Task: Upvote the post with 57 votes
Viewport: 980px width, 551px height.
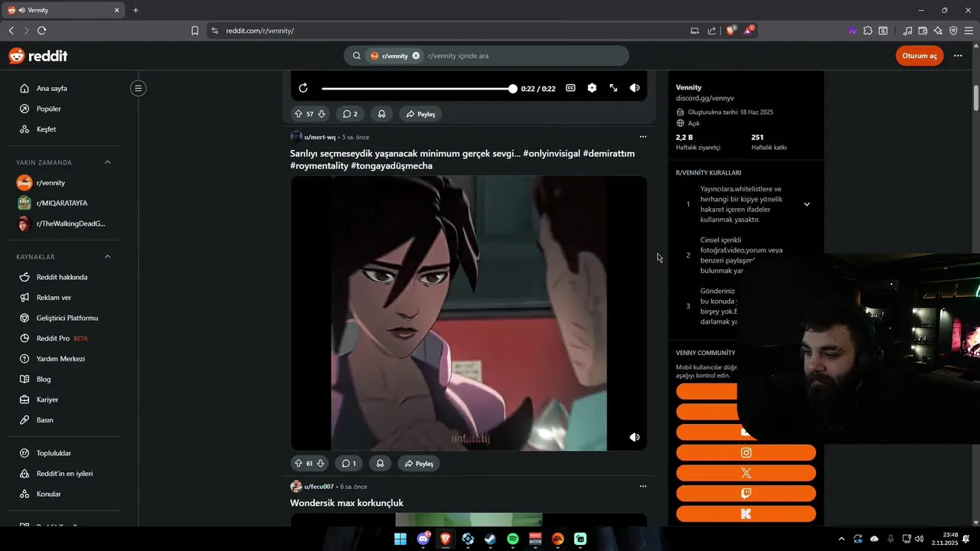Action: click(299, 114)
